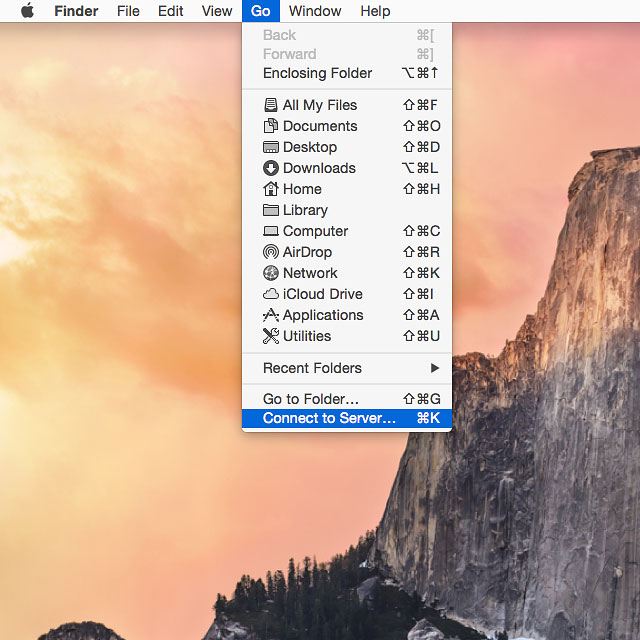640x640 pixels.
Task: Click the Library folder icon
Action: [271, 210]
